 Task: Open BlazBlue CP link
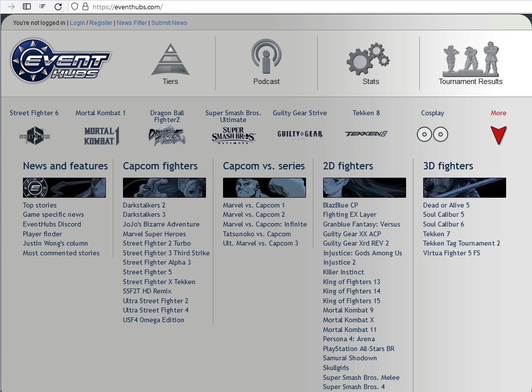(341, 206)
